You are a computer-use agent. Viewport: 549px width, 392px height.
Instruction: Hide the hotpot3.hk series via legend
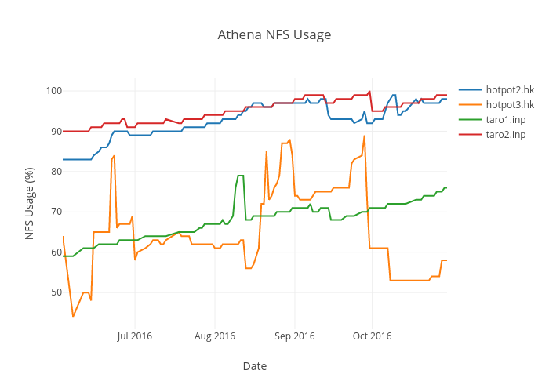pyautogui.click(x=510, y=105)
